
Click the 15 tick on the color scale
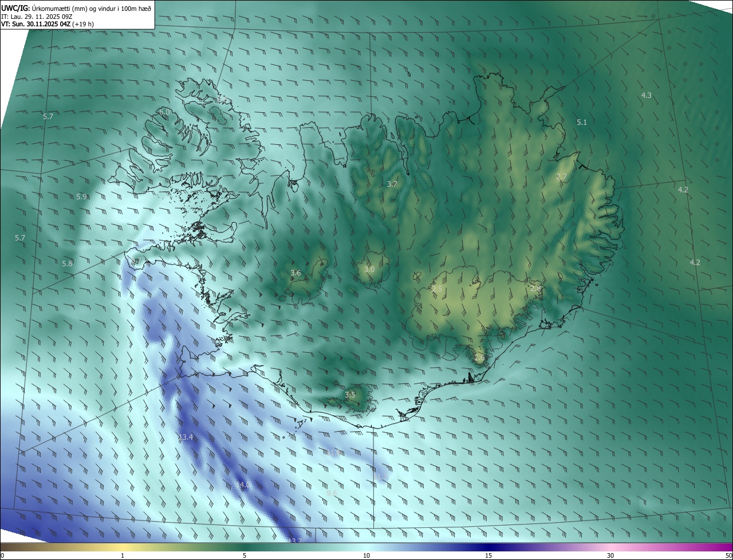pos(488,555)
